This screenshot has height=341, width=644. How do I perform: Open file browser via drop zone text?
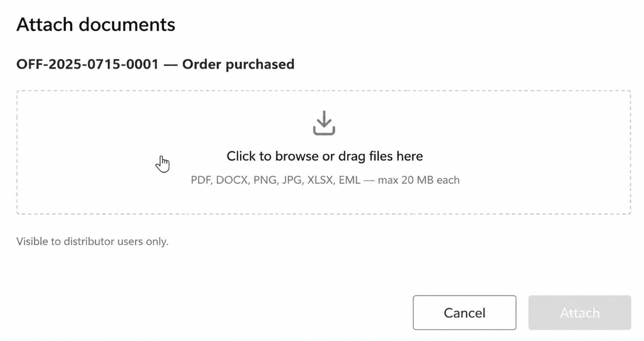coord(324,156)
